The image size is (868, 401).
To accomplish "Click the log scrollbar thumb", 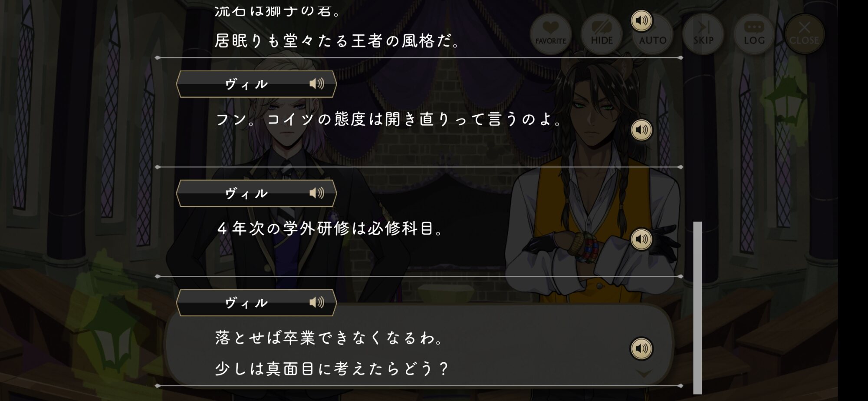I will (697, 308).
